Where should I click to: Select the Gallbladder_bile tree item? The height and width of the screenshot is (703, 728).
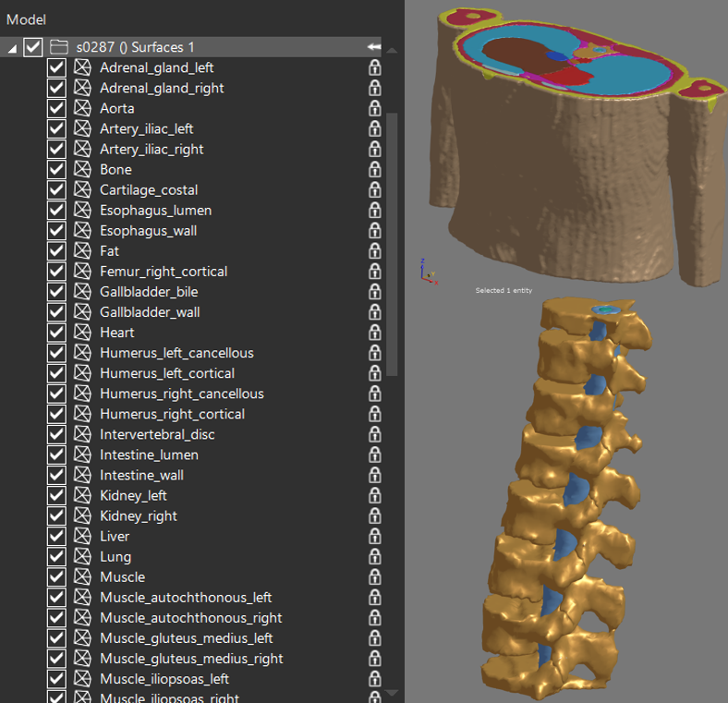149,292
